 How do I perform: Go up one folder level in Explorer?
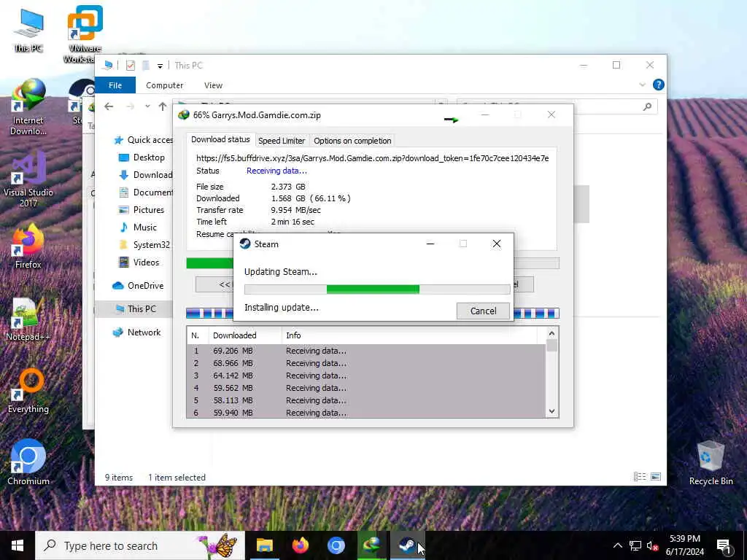(163, 106)
